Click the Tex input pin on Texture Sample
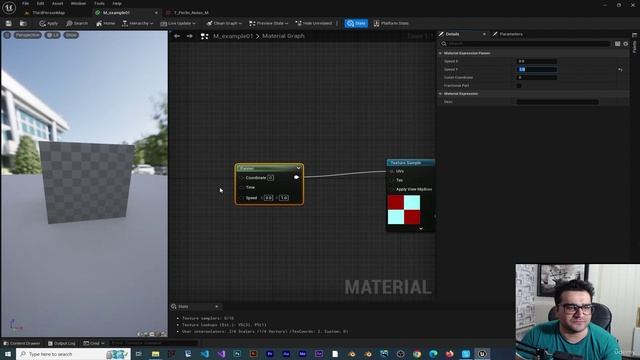Image resolution: width=640 pixels, height=360 pixels. [392, 180]
